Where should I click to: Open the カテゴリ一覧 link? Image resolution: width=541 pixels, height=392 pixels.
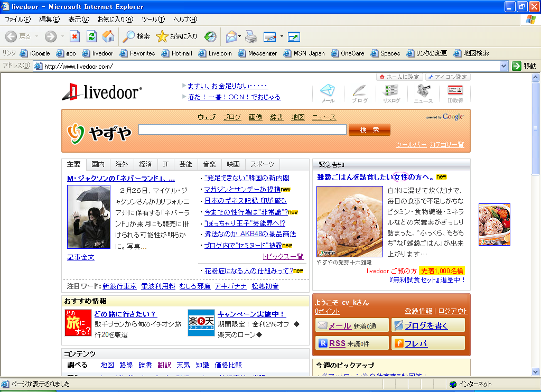(x=447, y=145)
